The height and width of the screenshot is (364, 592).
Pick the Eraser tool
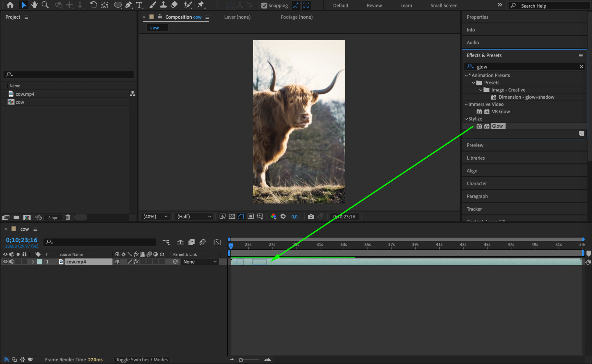coord(174,5)
